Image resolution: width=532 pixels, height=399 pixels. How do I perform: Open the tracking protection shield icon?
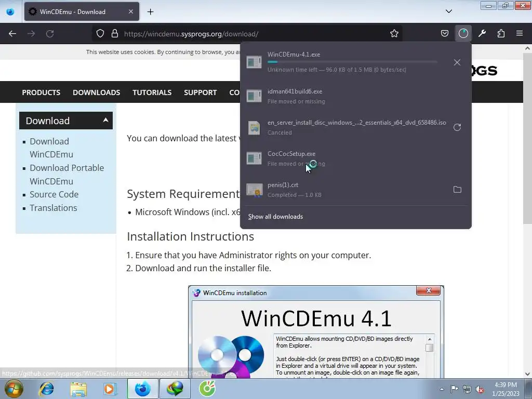pyautogui.click(x=100, y=34)
